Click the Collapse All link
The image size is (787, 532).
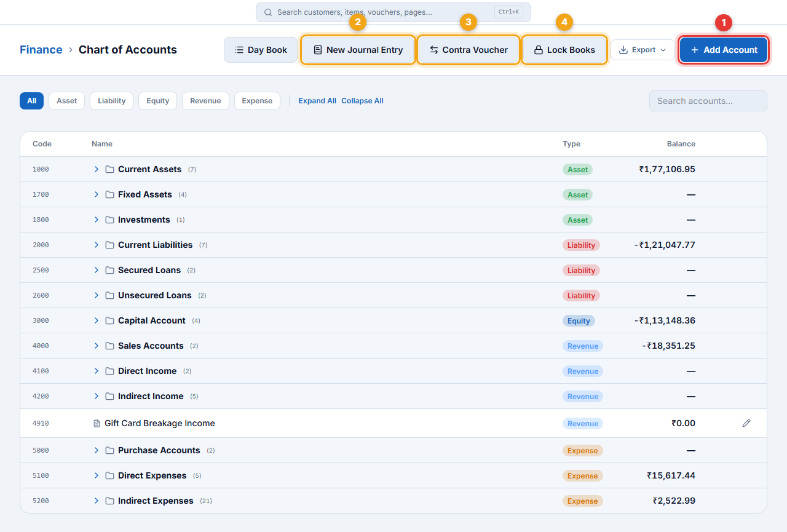362,101
